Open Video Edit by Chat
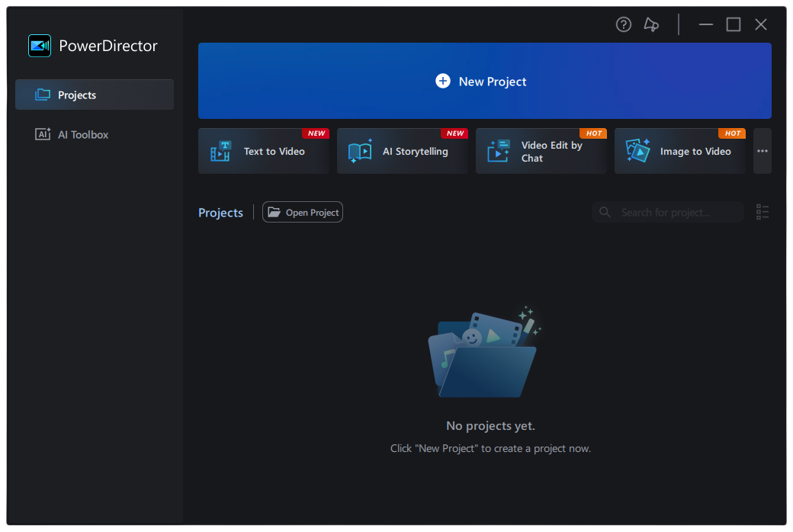This screenshot has height=532, width=793. pos(541,151)
